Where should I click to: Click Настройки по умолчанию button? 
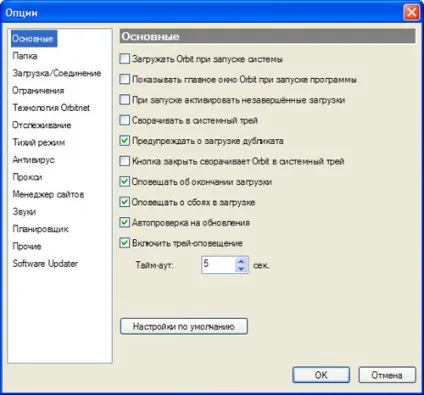pos(184,326)
